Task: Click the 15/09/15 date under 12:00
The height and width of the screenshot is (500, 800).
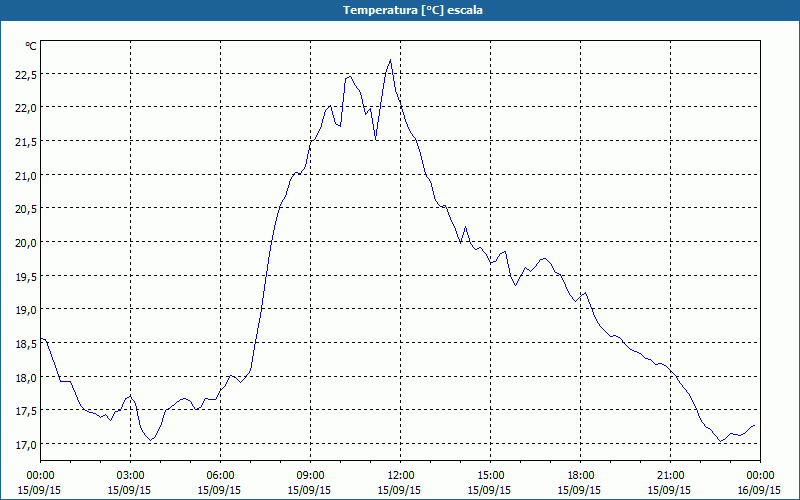Action: click(399, 490)
